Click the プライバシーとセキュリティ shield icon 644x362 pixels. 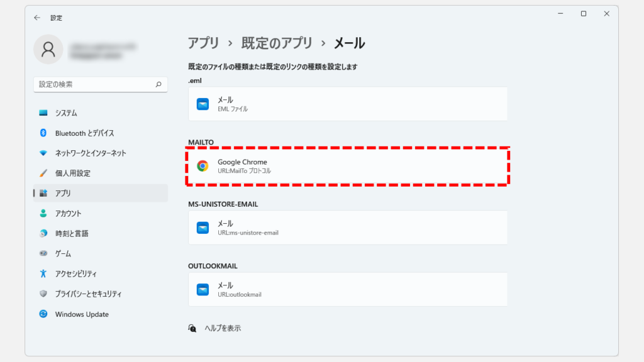coord(43,294)
